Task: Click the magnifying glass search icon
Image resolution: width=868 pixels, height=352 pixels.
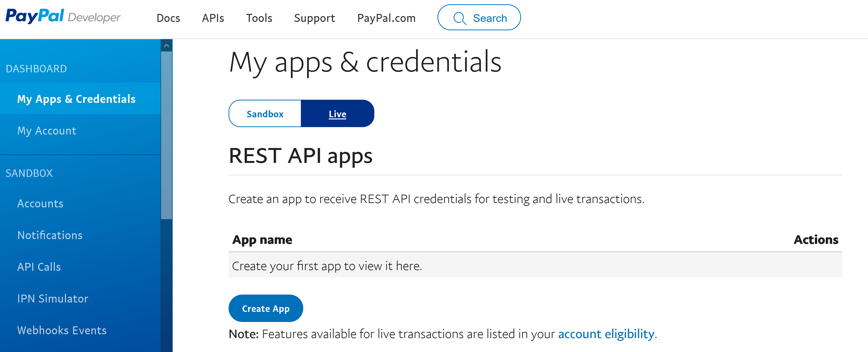Action: click(460, 18)
